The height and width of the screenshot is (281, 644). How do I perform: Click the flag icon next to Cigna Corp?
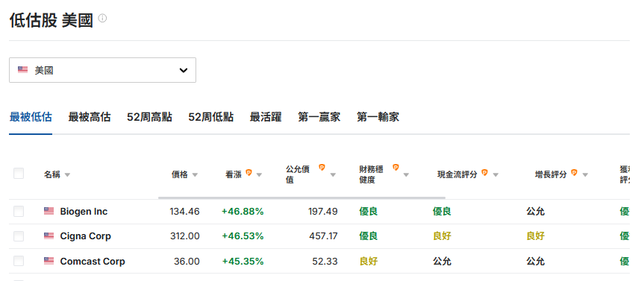(49, 236)
